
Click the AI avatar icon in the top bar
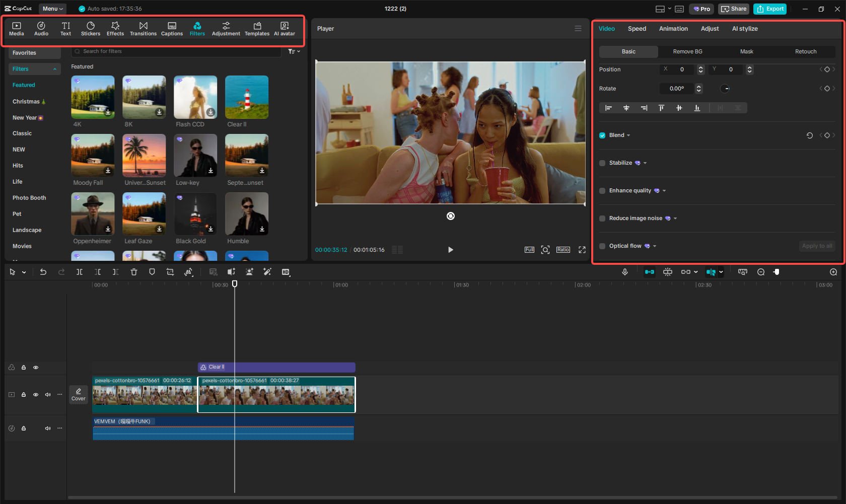click(x=285, y=28)
